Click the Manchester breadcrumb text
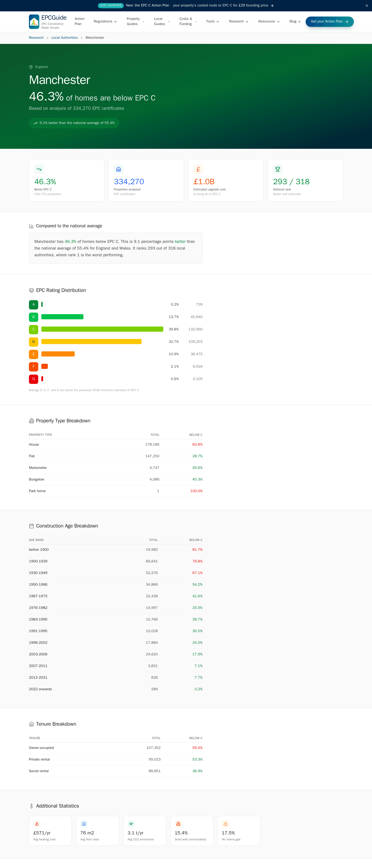This screenshot has width=372, height=868. pyautogui.click(x=95, y=38)
